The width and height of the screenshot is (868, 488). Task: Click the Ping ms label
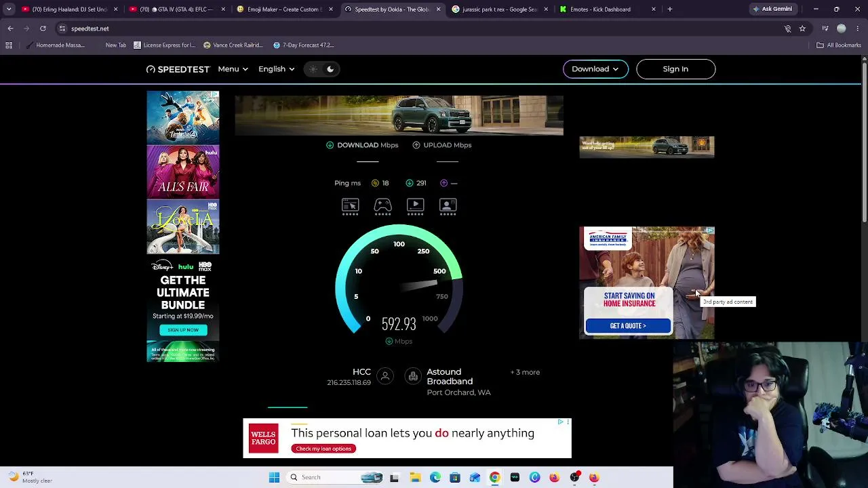pyautogui.click(x=347, y=183)
